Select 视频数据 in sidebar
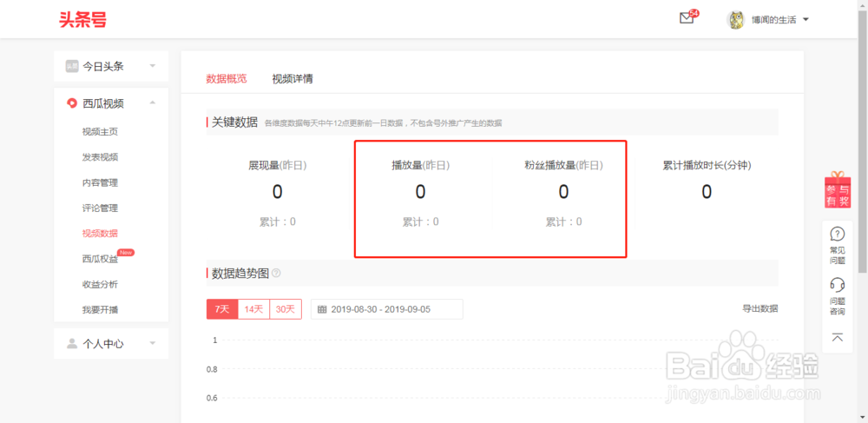This screenshot has width=868, height=423. 100,234
